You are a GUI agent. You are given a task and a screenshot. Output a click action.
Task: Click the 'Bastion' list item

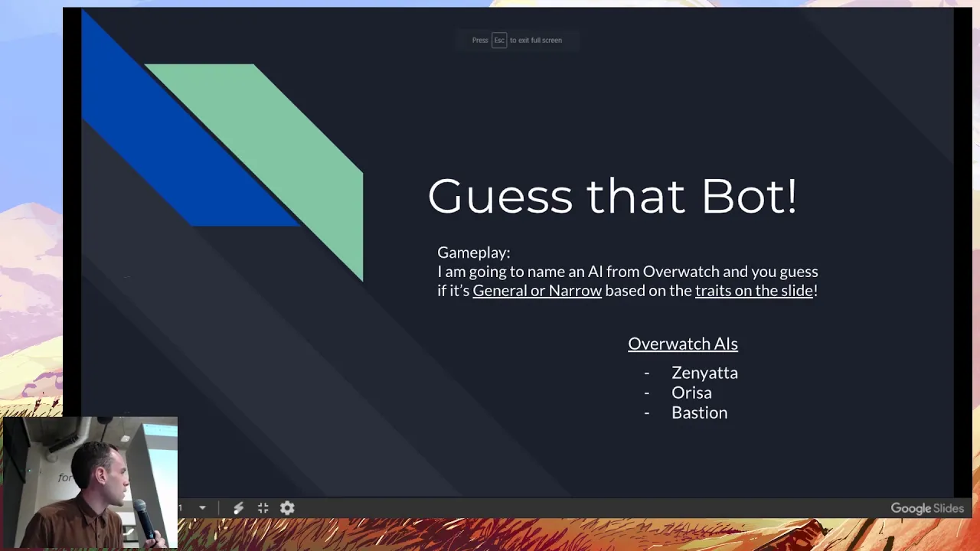pyautogui.click(x=699, y=412)
